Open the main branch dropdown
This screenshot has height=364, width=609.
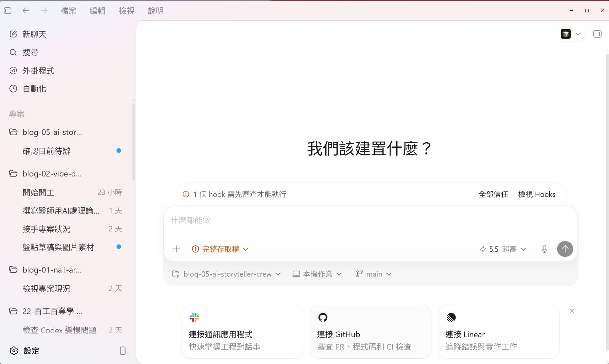tap(374, 274)
